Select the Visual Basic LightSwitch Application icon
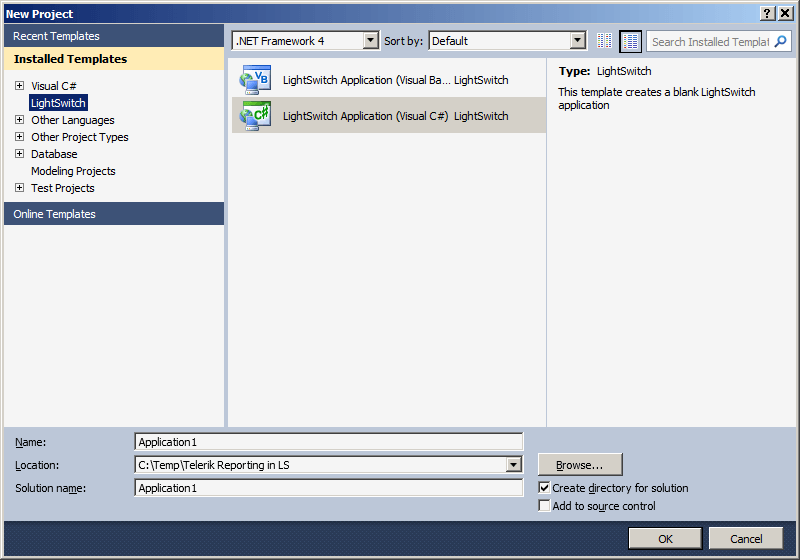The height and width of the screenshot is (560, 800). pyautogui.click(x=255, y=80)
